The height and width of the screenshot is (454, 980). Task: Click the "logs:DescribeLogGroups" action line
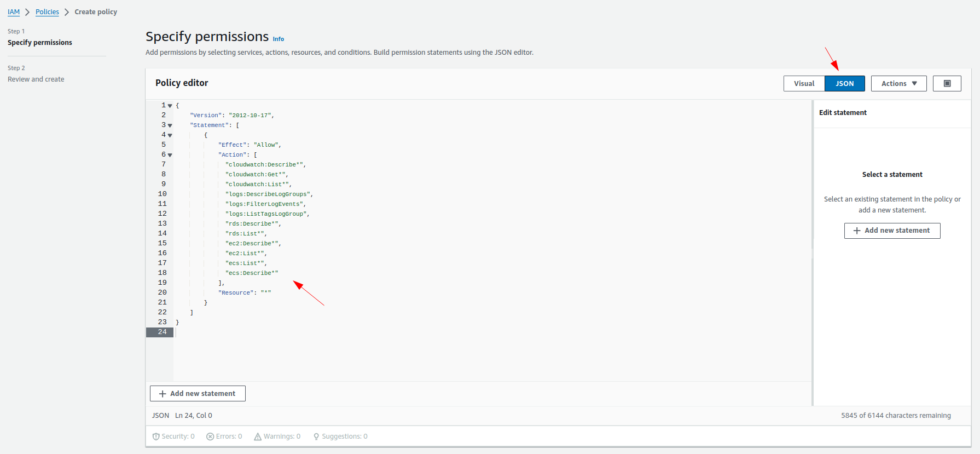tap(269, 194)
